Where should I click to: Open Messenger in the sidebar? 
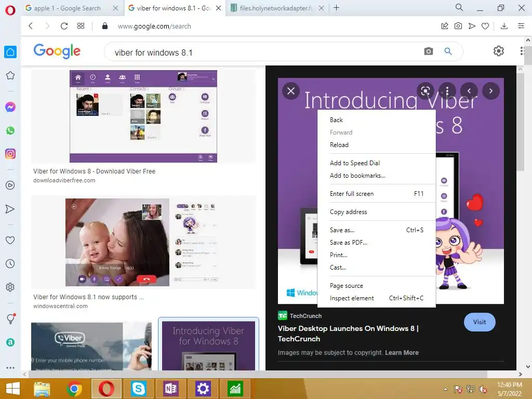(10, 107)
